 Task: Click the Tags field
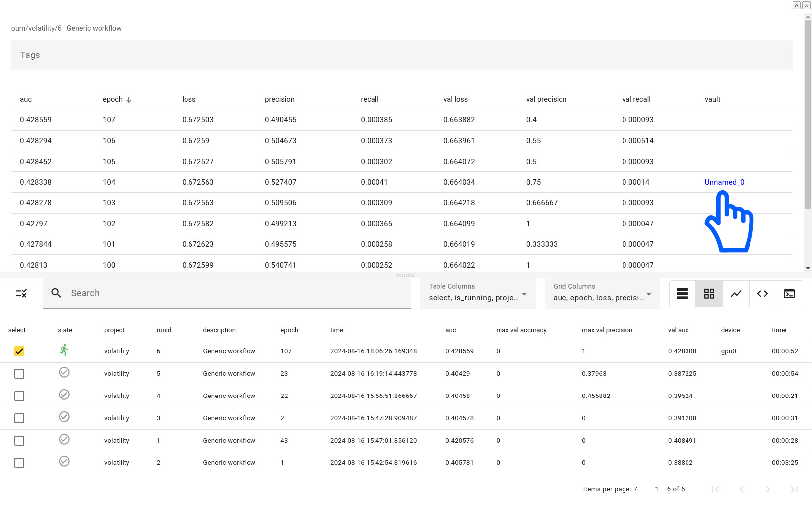click(402, 55)
